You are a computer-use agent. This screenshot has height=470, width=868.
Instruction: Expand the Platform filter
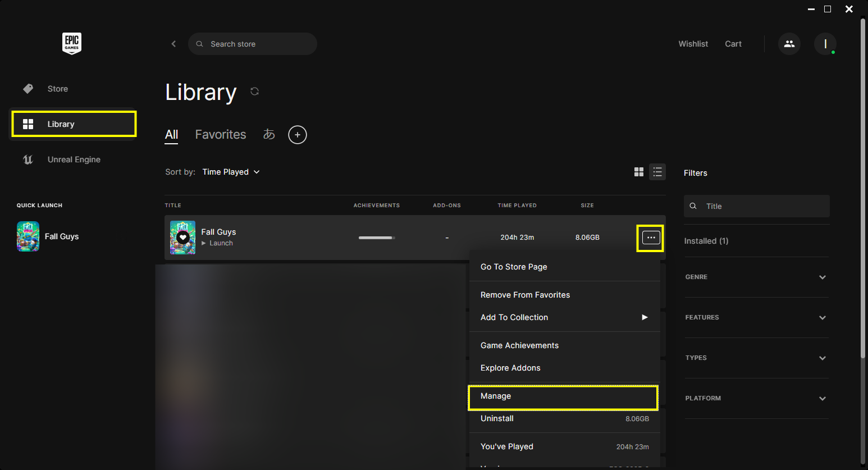(x=756, y=398)
